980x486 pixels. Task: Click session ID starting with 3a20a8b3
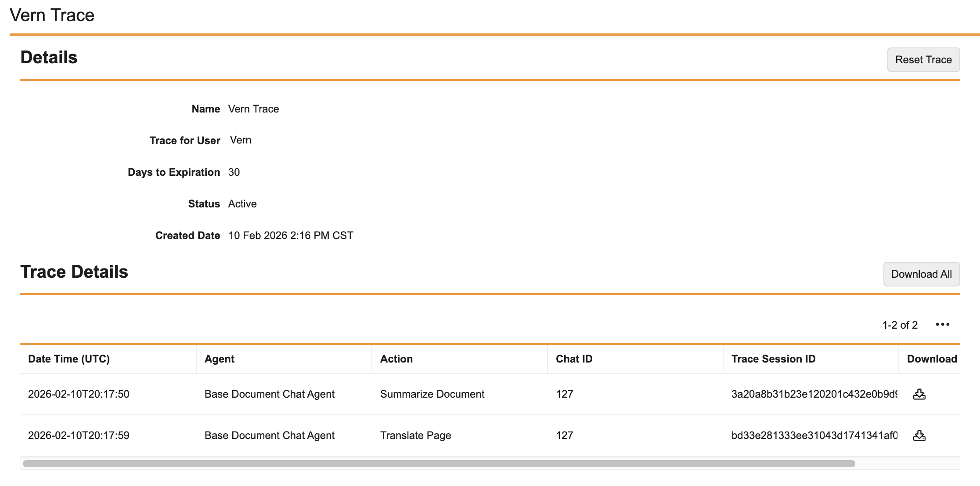tap(814, 394)
